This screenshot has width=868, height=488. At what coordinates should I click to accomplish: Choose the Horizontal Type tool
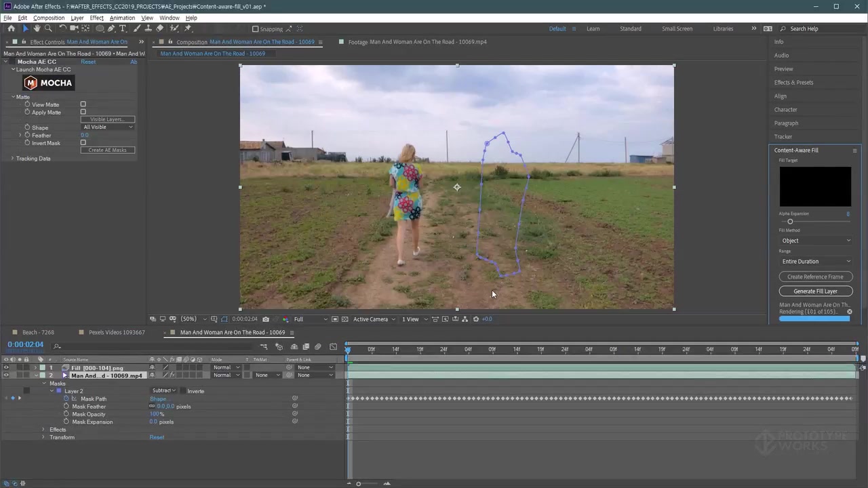click(123, 28)
